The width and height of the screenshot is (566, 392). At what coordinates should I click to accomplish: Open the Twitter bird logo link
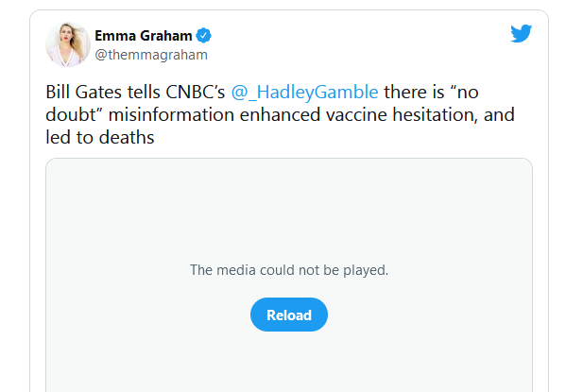coord(522,34)
